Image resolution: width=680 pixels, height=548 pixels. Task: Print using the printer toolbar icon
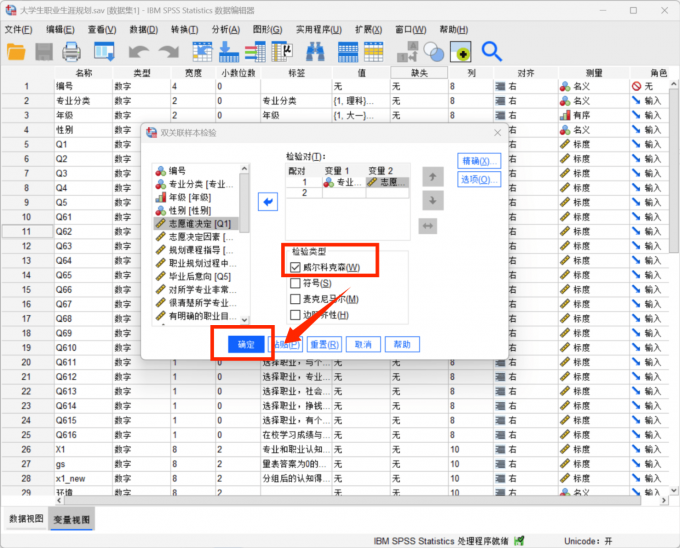click(71, 52)
